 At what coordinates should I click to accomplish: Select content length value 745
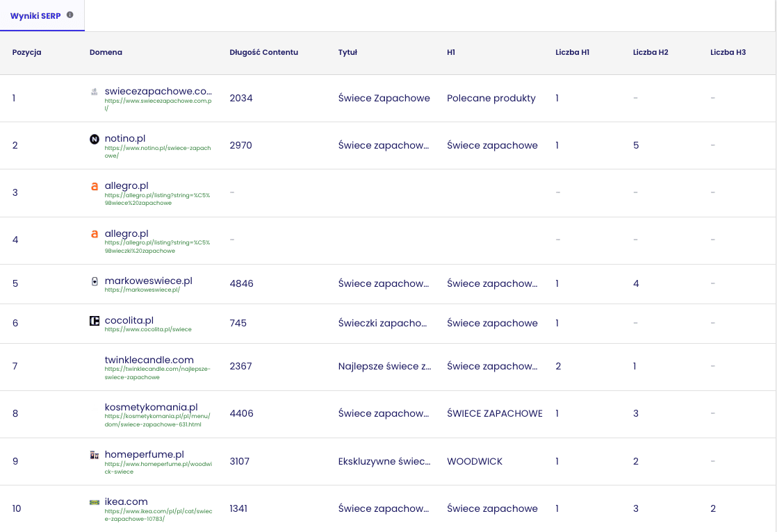[x=238, y=323]
